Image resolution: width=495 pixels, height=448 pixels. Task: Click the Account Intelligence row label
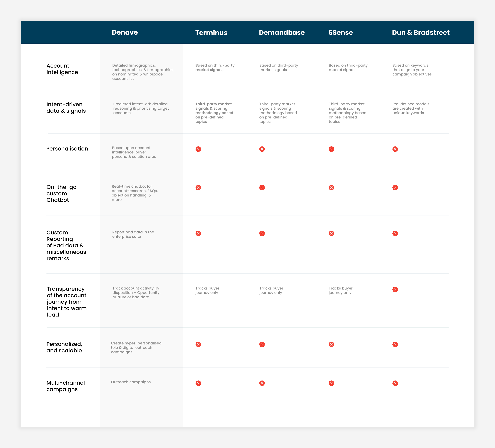62,69
